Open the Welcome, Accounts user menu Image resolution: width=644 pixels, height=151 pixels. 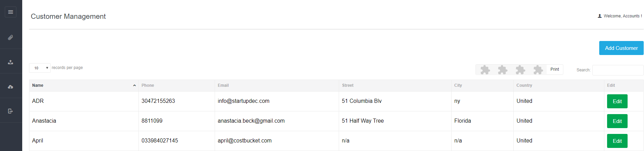point(620,16)
